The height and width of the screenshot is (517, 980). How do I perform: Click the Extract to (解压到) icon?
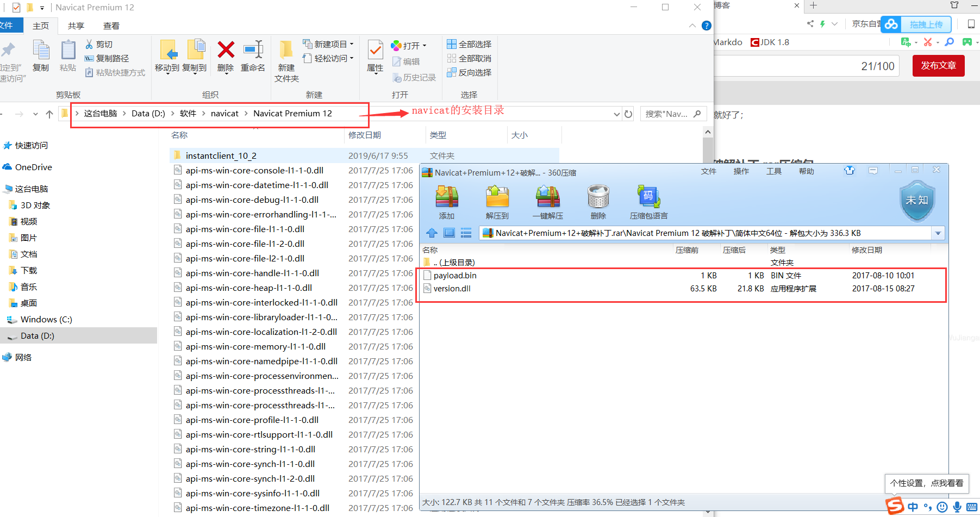(497, 197)
